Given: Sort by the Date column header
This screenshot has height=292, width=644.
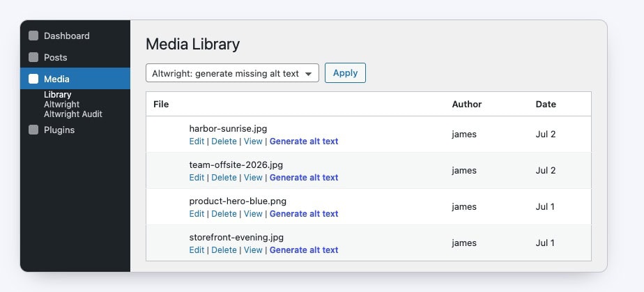Looking at the screenshot, I should pyautogui.click(x=546, y=105).
